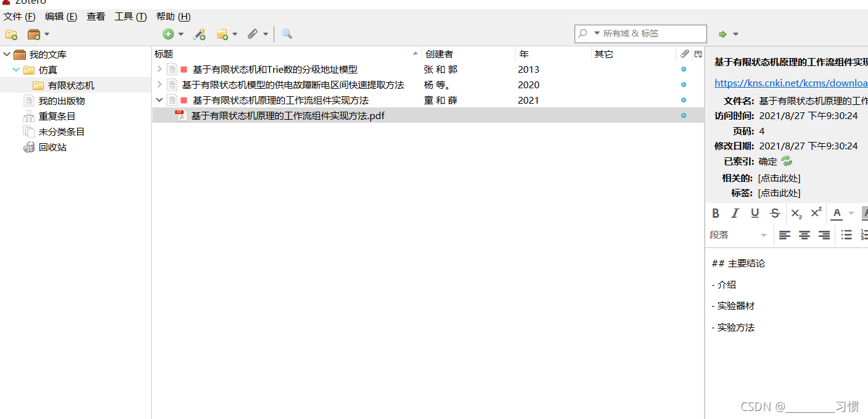Viewport: 868px width, 419px height.
Task: Click the New Note icon in toolbar
Action: (x=222, y=35)
